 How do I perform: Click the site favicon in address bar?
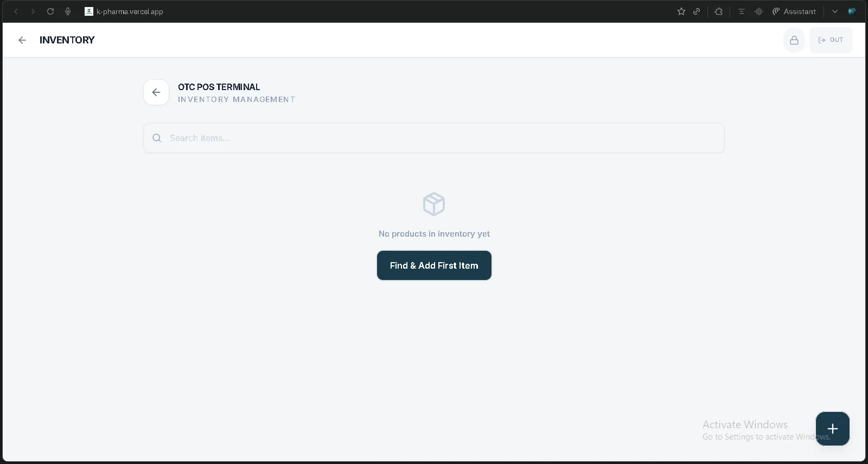point(89,11)
